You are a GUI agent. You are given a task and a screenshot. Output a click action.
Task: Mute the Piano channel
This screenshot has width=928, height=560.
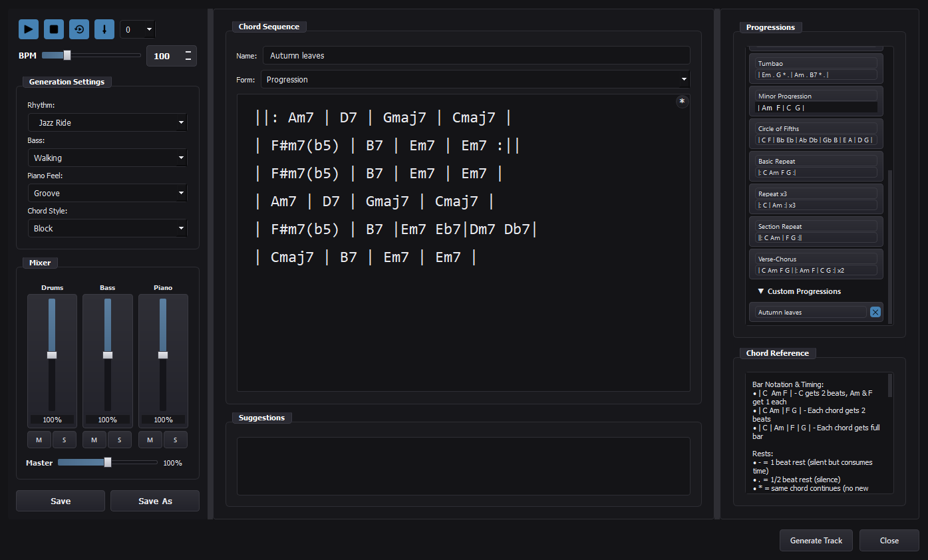coord(150,440)
